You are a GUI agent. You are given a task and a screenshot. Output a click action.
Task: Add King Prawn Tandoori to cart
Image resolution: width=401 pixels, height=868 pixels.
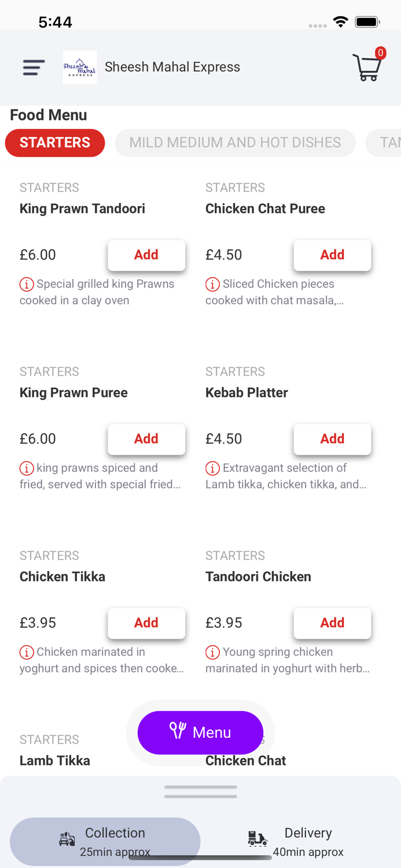146,255
